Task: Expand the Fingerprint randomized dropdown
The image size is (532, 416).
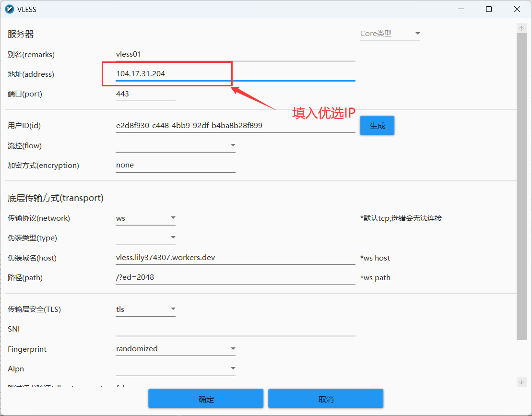Action: tap(175, 349)
